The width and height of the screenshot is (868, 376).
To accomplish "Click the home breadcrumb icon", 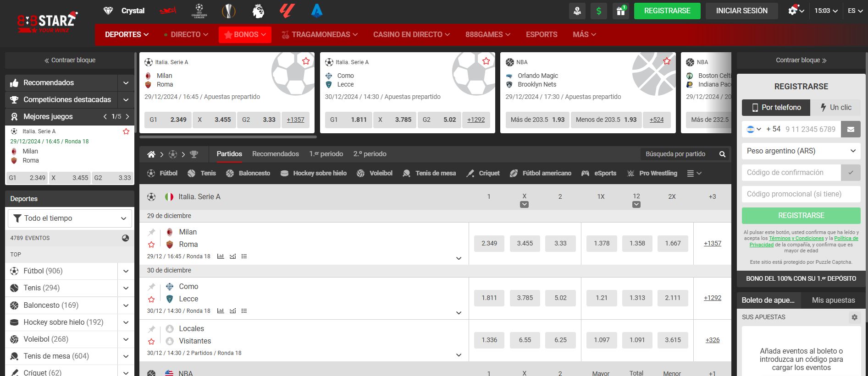I will [x=151, y=154].
